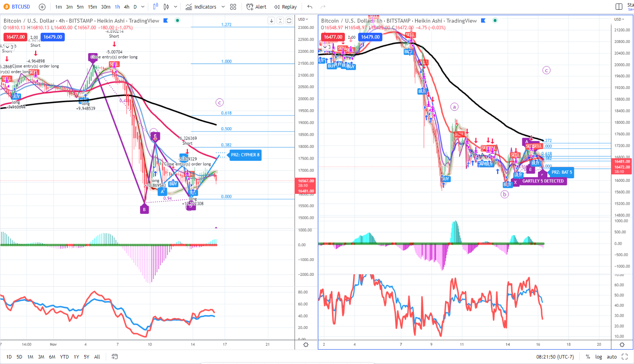Screen dimensions: 634x364
Task: Select the 30m timeframe
Action: [106, 7]
